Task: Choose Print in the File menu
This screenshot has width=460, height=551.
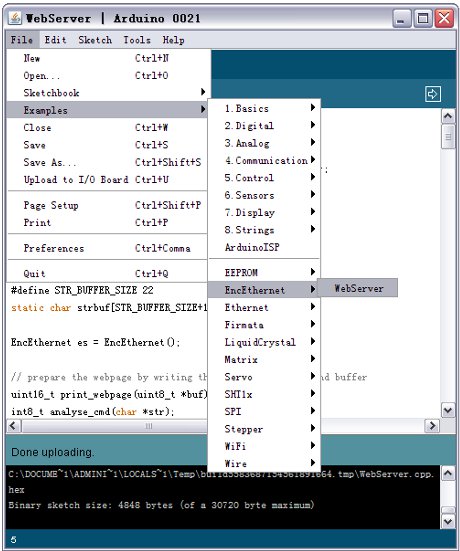Action: (x=107, y=222)
